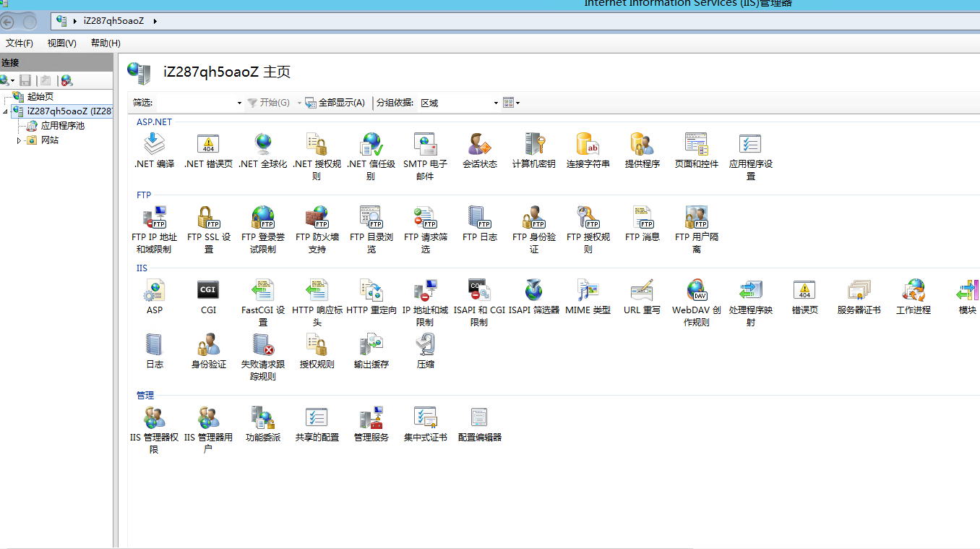Viewport: 980px width, 549px height.
Task: Open FTP 请求筛选
Action: [x=425, y=229]
